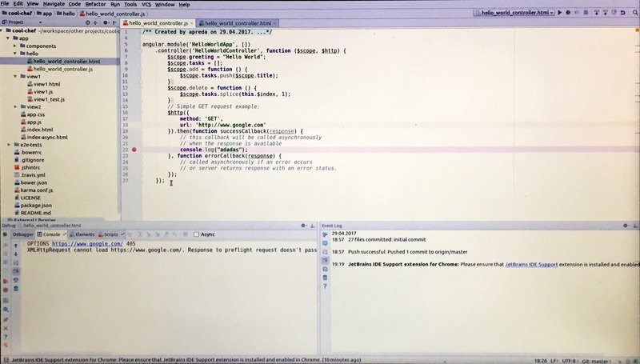Switch to the Elements tab in the debugger
Screen dimensions: 640x364
pyautogui.click(x=84, y=234)
